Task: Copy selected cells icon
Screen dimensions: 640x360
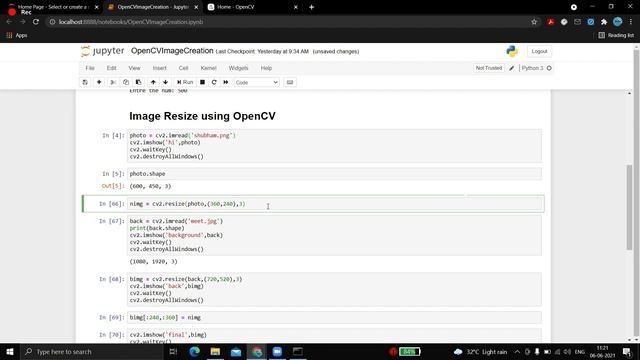Action: pyautogui.click(x=126, y=82)
